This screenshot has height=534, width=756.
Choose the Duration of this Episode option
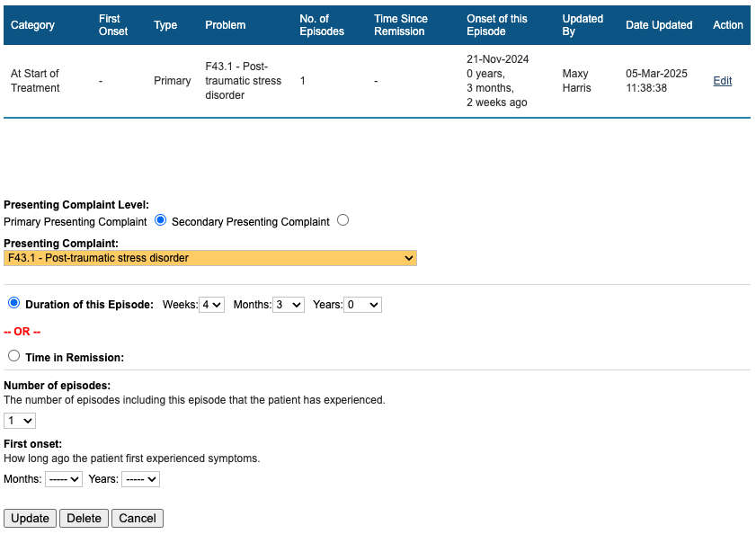(13, 303)
